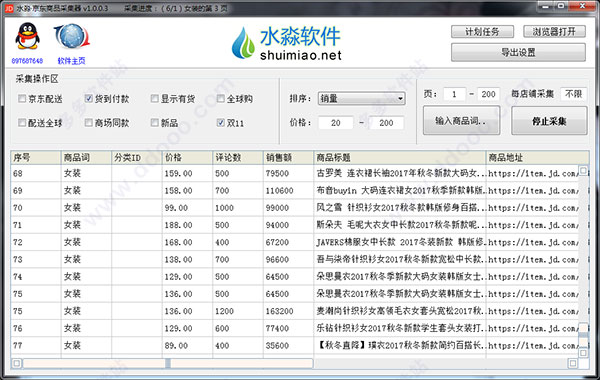This screenshot has width=600, height=380.
Task: Click the 商品标题 column header
Action: click(399, 158)
